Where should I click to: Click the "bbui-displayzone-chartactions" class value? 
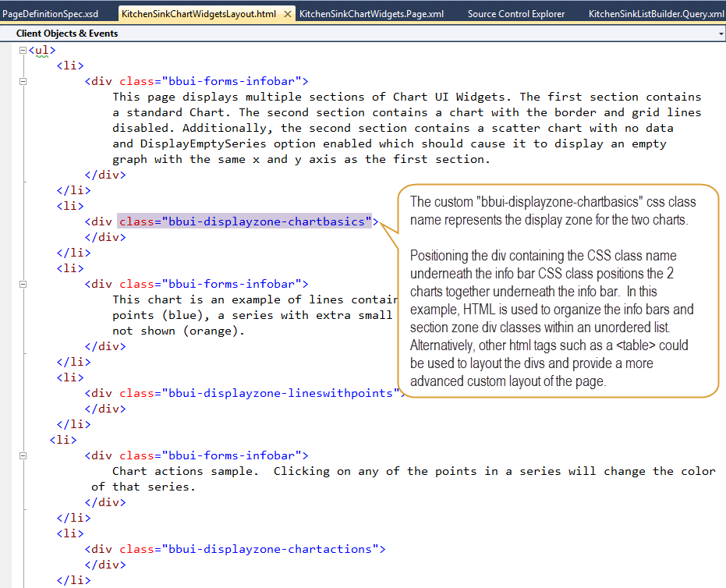tap(270, 550)
